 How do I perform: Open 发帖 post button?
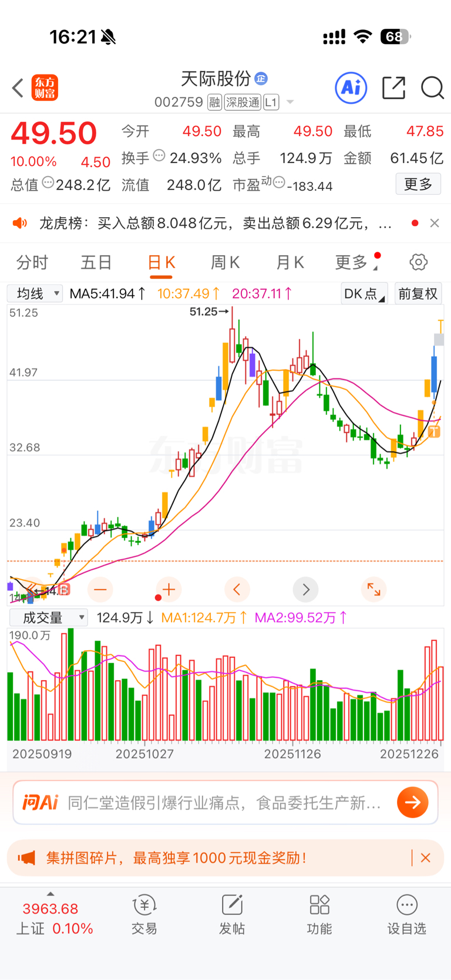232,914
